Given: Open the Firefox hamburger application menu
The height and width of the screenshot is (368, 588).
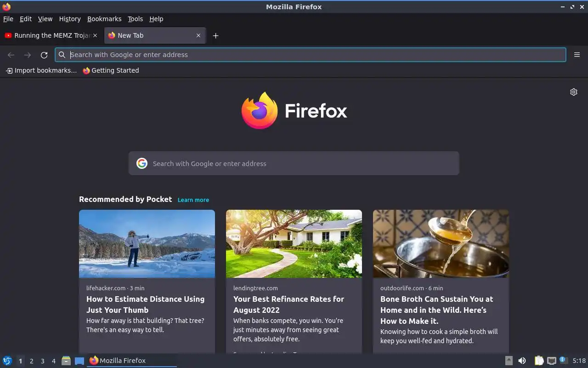Looking at the screenshot, I should (x=577, y=55).
